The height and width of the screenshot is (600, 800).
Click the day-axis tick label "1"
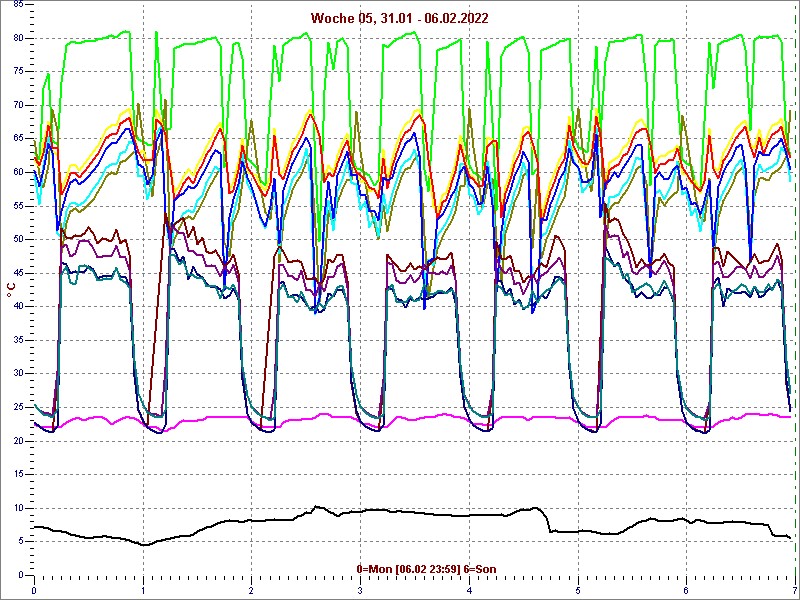pyautogui.click(x=143, y=591)
